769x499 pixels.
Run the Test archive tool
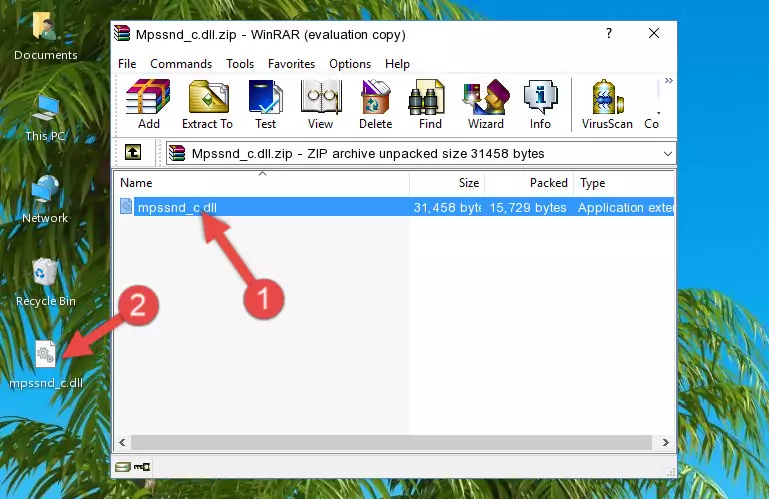tap(265, 104)
